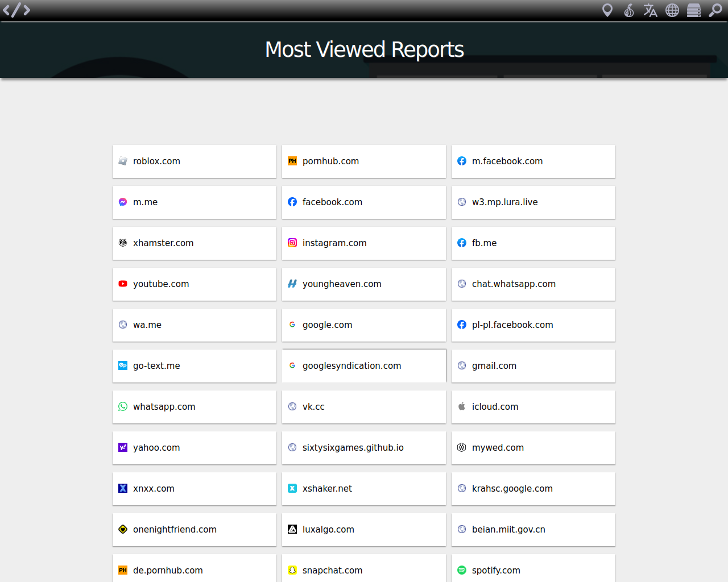Image resolution: width=728 pixels, height=582 pixels.
Task: Click the magnifying glass search icon
Action: pyautogui.click(x=715, y=10)
